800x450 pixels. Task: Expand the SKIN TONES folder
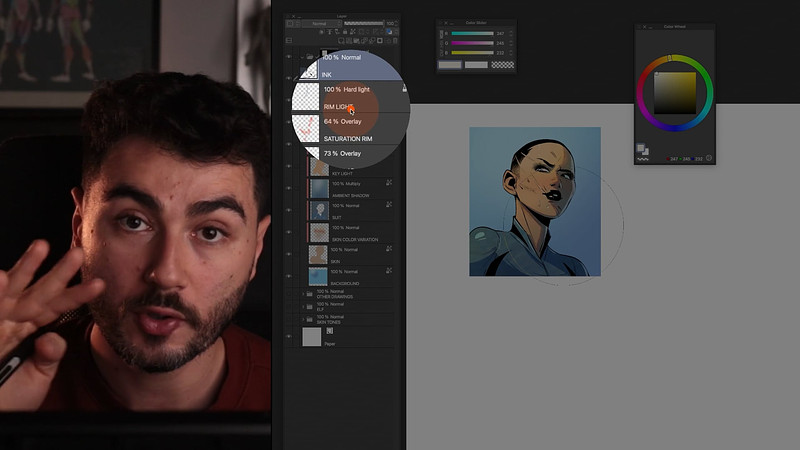pos(303,319)
